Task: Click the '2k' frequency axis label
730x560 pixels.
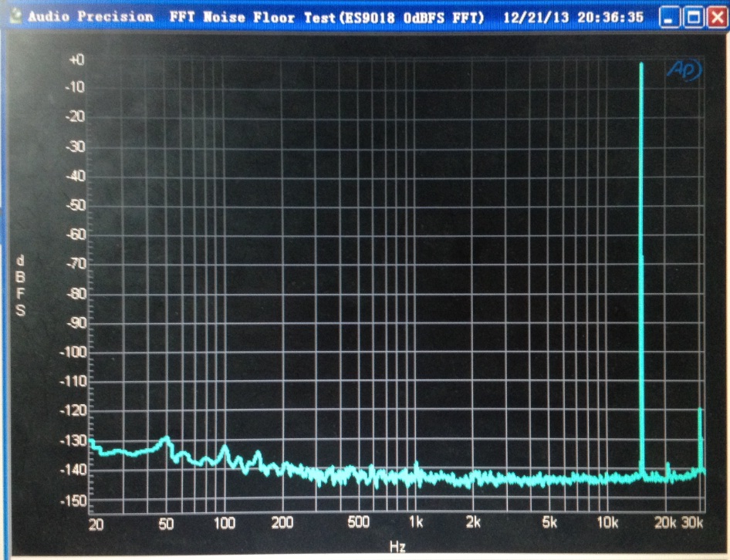Action: tap(473, 522)
